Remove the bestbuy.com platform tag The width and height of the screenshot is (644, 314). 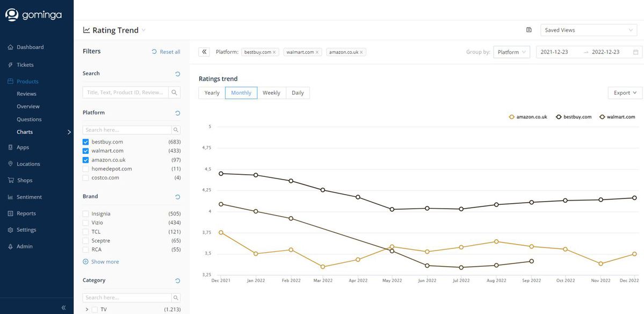tap(274, 52)
